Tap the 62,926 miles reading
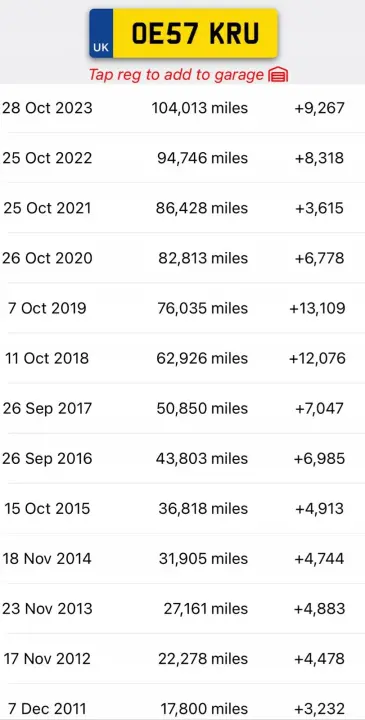The image size is (365, 720). (x=202, y=358)
